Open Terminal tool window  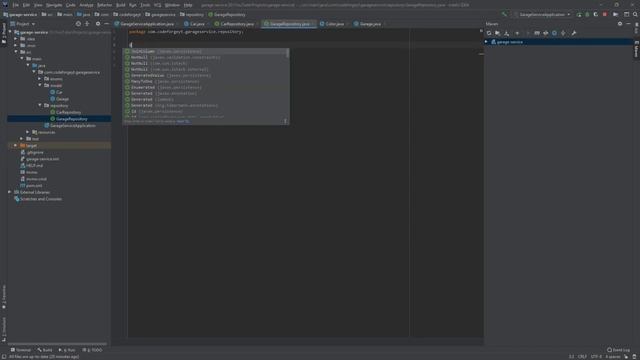(21, 350)
